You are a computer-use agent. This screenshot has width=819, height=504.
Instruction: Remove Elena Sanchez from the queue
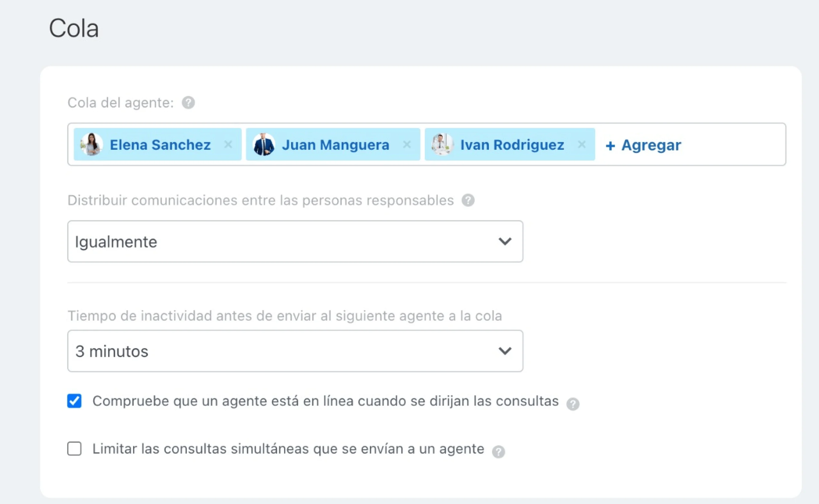229,144
